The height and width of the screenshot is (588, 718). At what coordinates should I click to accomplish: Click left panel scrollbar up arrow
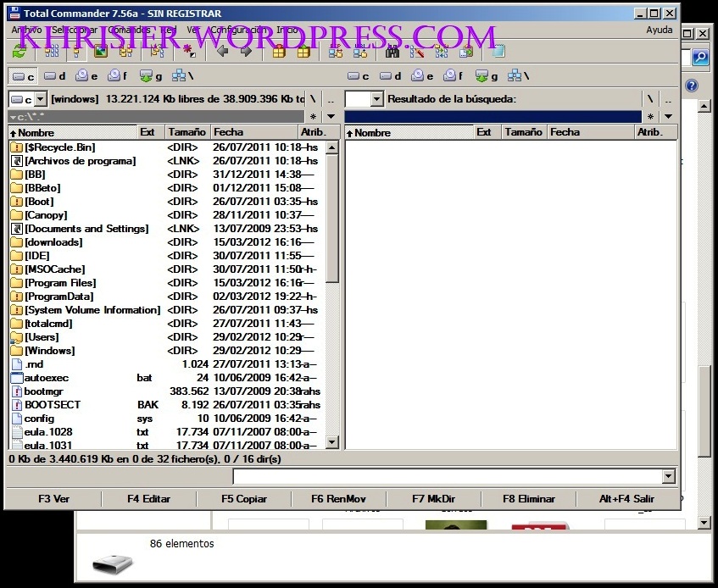(332, 147)
